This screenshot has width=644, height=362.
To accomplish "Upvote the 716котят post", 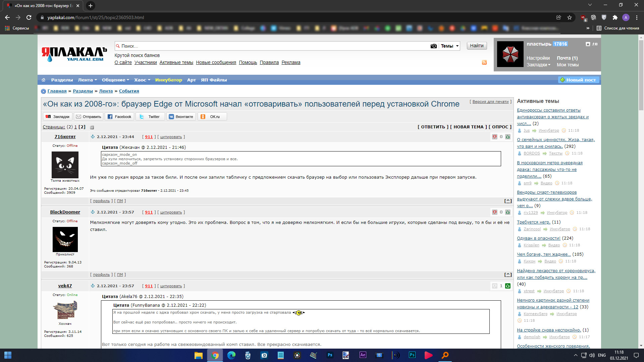I will click(x=508, y=137).
